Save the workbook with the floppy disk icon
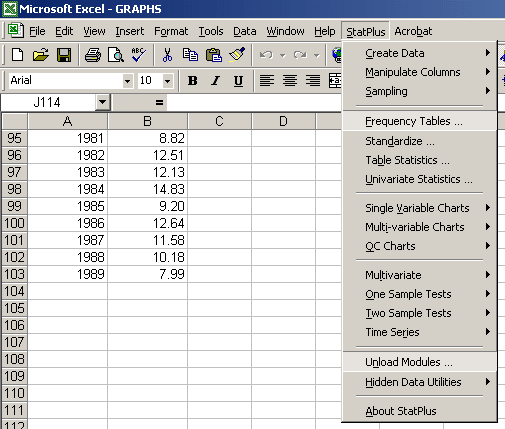This screenshot has height=429, width=505. 64,55
